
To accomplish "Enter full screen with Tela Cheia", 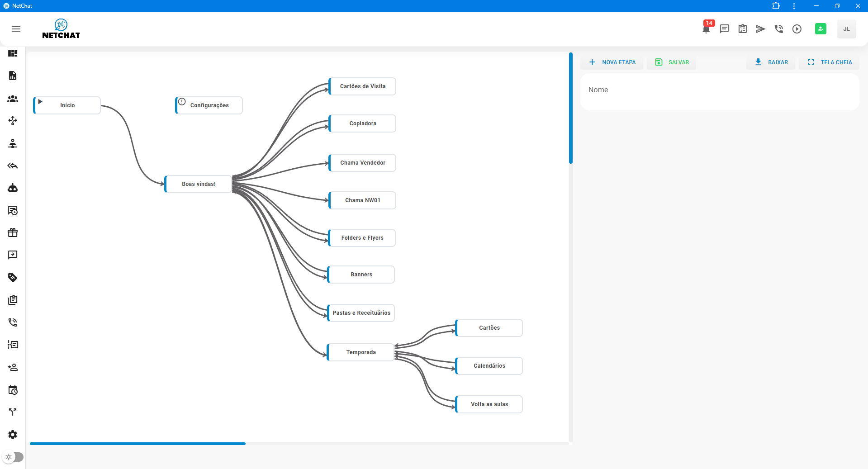I will click(x=830, y=62).
